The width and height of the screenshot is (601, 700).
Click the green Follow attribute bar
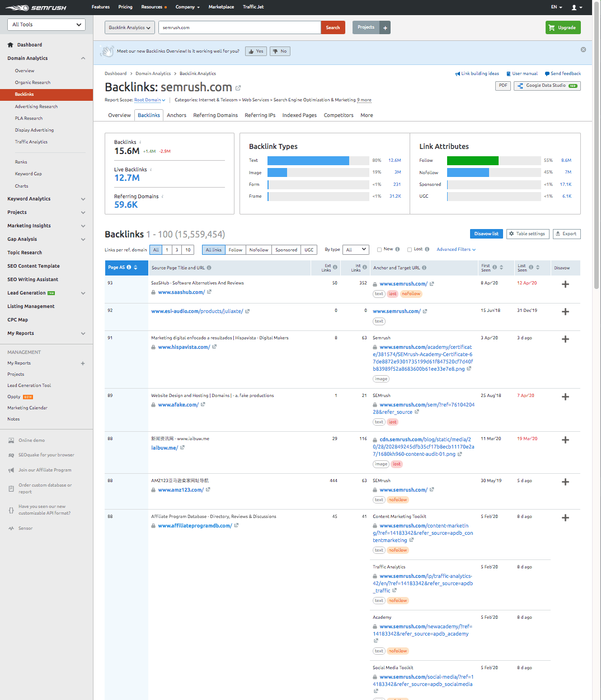[x=473, y=161]
